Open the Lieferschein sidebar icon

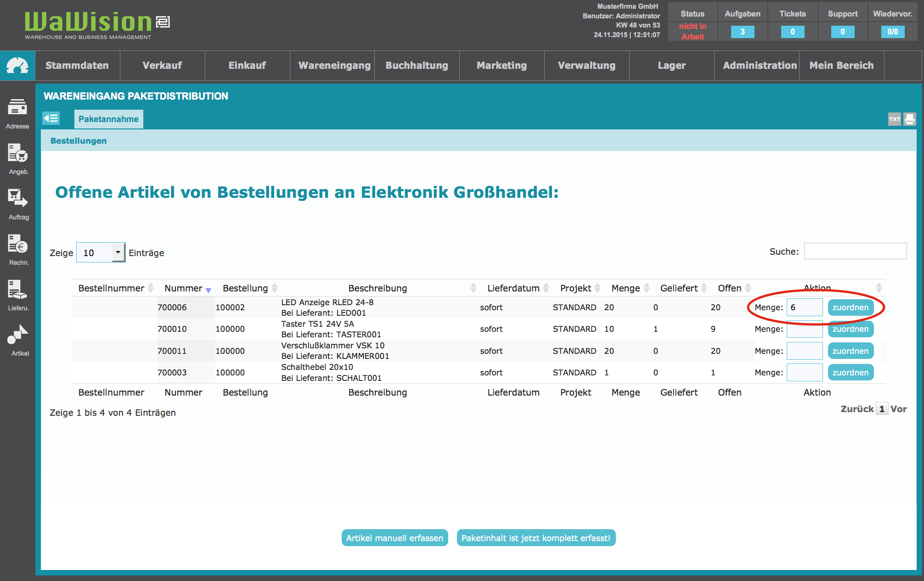tap(17, 290)
